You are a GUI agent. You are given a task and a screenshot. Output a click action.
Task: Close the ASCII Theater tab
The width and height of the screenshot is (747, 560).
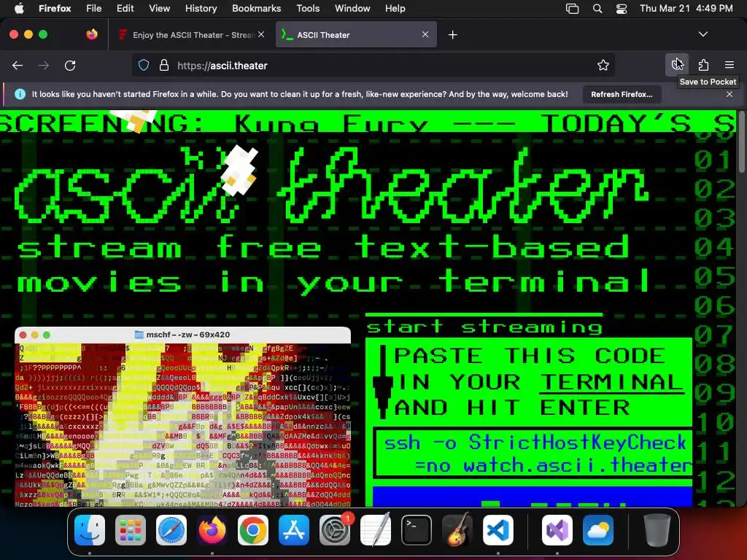[x=425, y=34]
